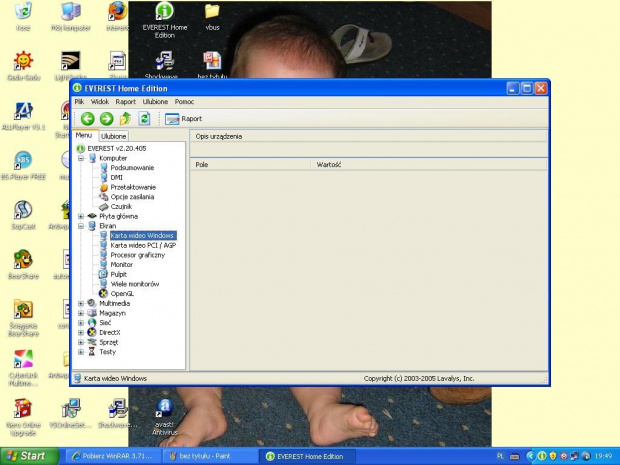Expand the Sieć tree node
620x465 pixels.
81,323
